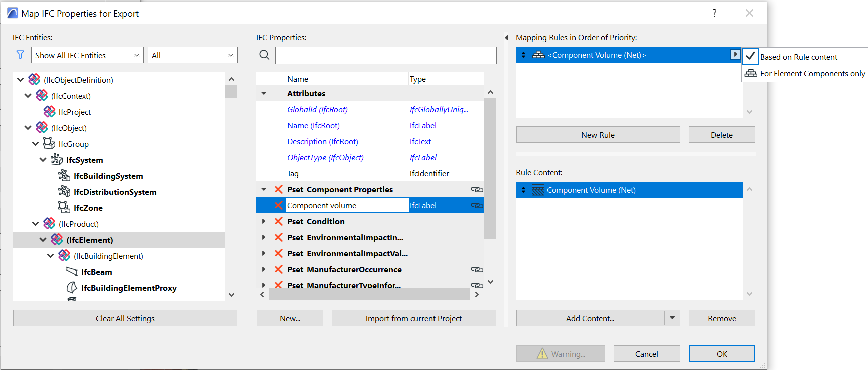Toggle the red X on Pset_Component Properties
The width and height of the screenshot is (868, 370).
pyautogui.click(x=279, y=189)
